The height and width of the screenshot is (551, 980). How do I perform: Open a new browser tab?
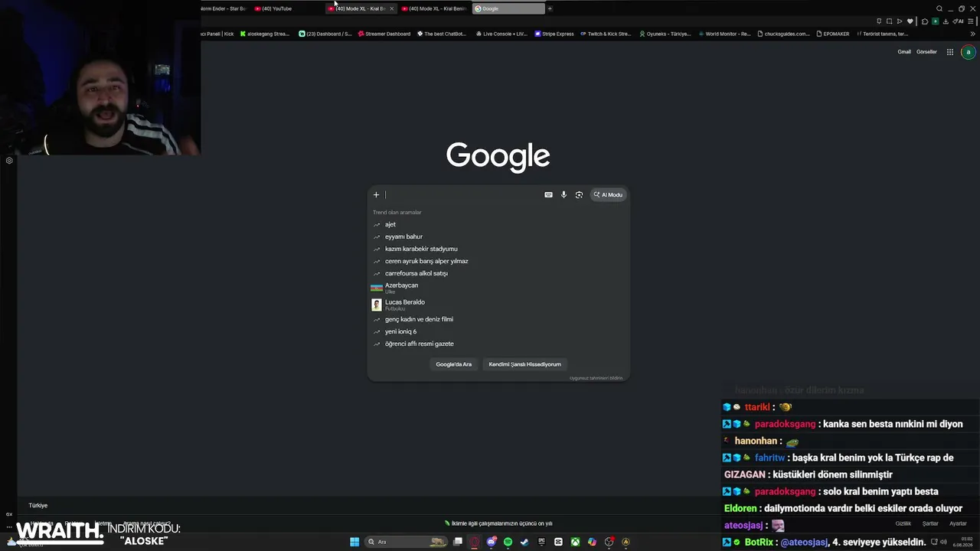[550, 8]
